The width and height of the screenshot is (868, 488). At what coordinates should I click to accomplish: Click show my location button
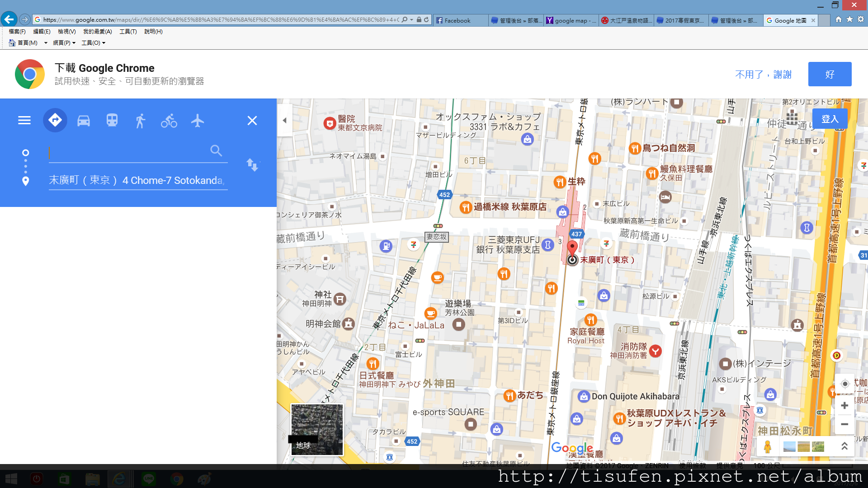click(844, 384)
